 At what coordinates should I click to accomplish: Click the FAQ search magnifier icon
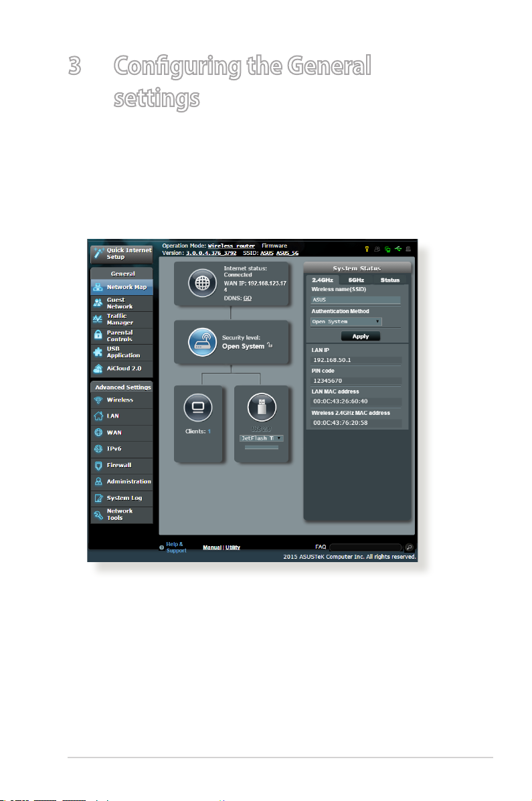409,547
